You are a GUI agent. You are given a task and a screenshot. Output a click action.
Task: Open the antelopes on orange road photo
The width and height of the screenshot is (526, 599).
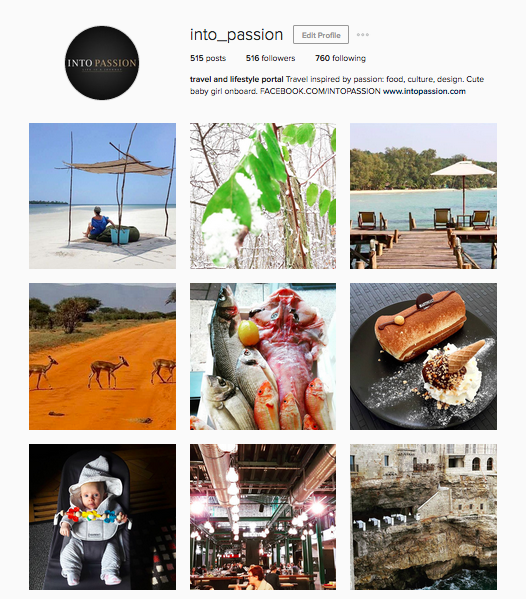[102, 356]
